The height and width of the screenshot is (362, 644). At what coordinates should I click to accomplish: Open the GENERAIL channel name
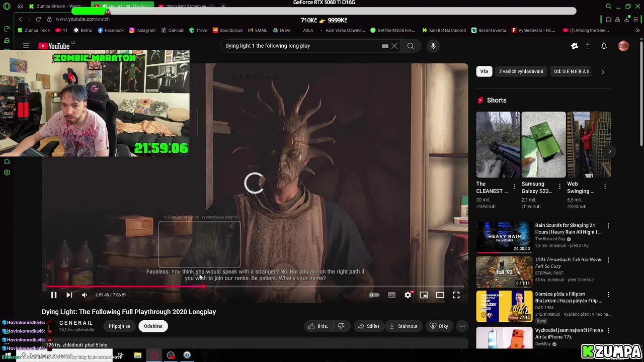tap(76, 323)
